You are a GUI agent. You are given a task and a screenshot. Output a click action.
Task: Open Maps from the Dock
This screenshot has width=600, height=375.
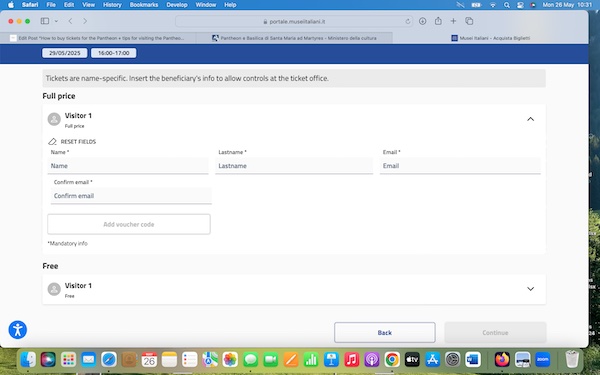tap(210, 360)
